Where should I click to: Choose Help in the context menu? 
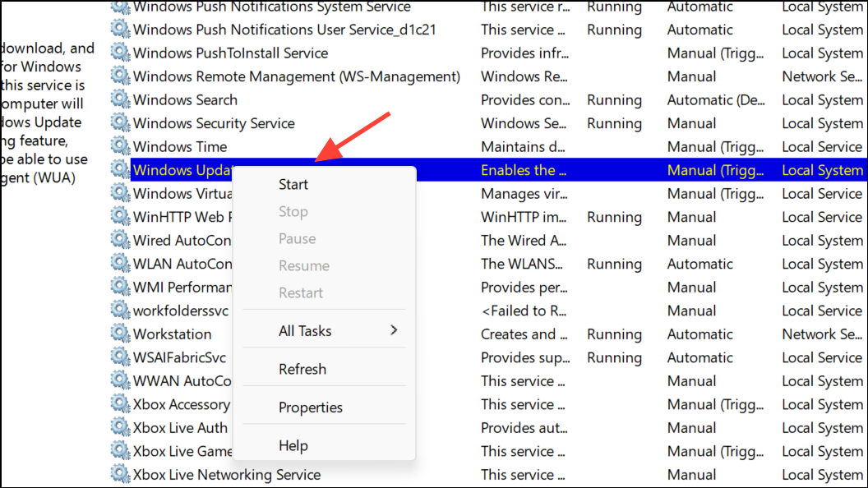click(293, 445)
